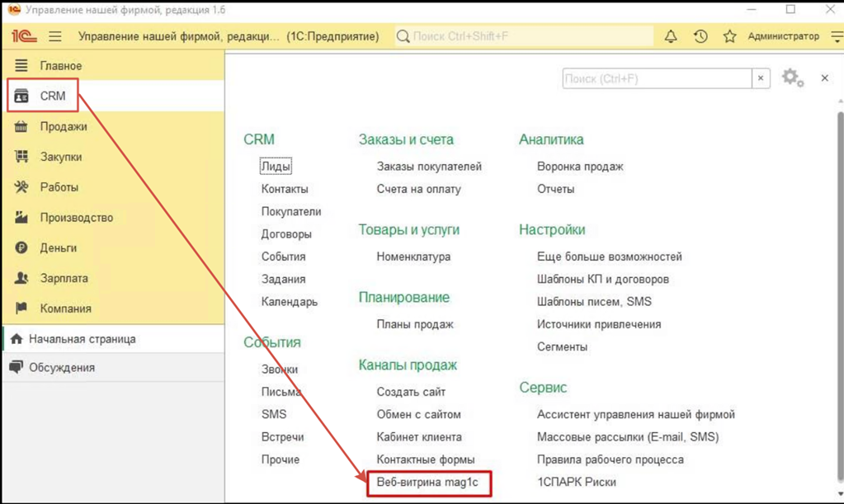Open the Календарь link
Viewport: 844px width, 504px height.
coord(290,302)
